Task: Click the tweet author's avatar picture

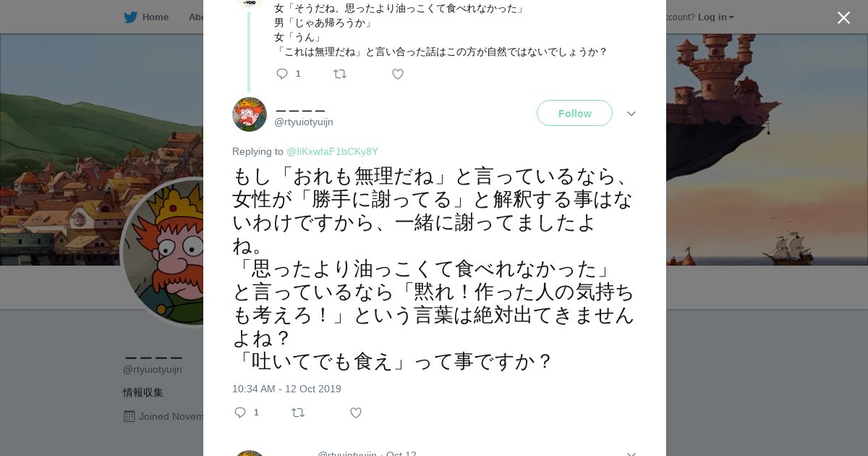Action: (250, 114)
